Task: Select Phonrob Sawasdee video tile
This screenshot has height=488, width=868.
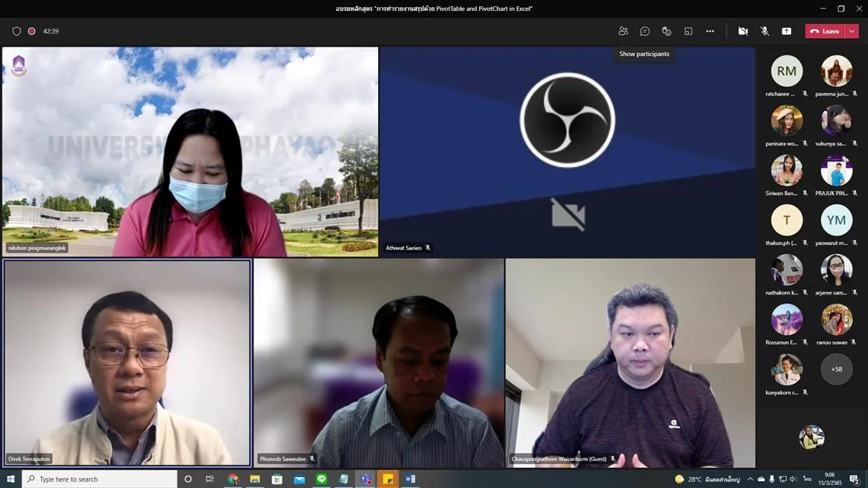Action: pyautogui.click(x=379, y=363)
